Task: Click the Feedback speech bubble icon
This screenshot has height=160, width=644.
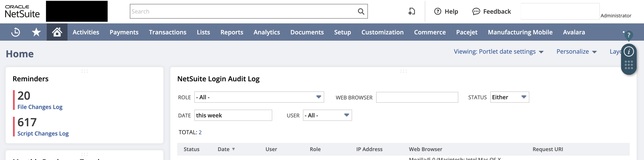Action: tap(476, 11)
